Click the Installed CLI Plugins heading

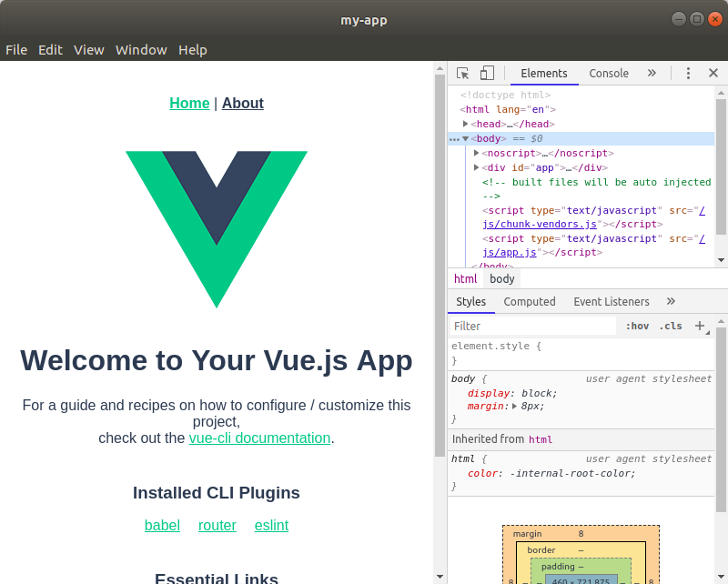pos(217,492)
